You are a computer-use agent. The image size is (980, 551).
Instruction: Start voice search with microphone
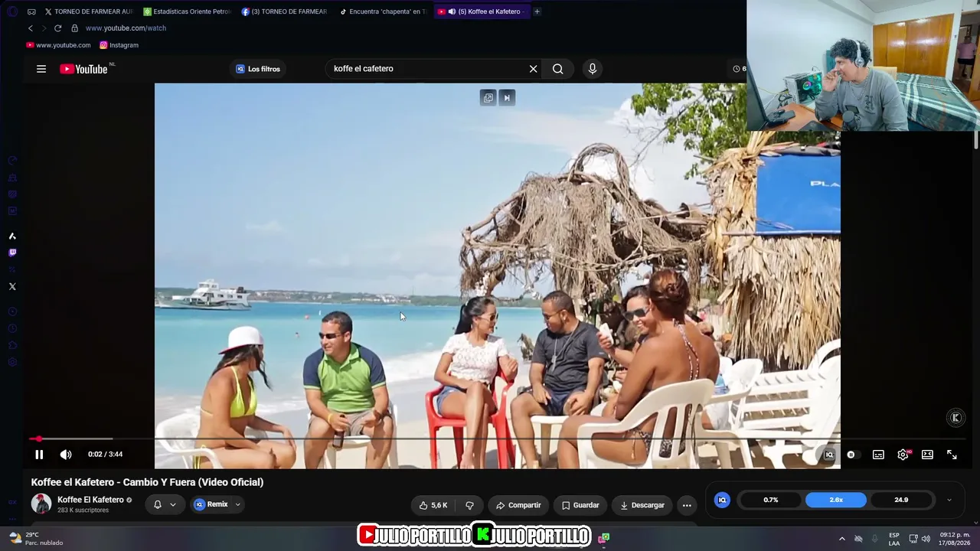point(593,69)
